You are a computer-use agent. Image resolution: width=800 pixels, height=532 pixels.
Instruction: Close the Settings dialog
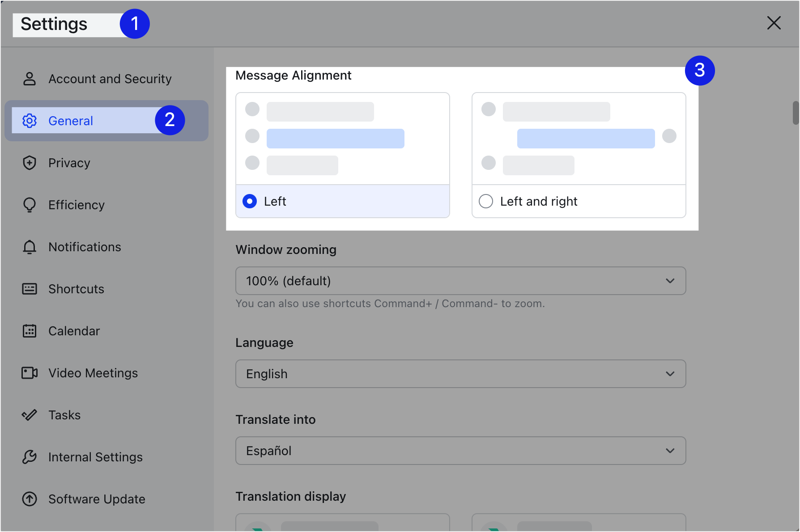[774, 23]
